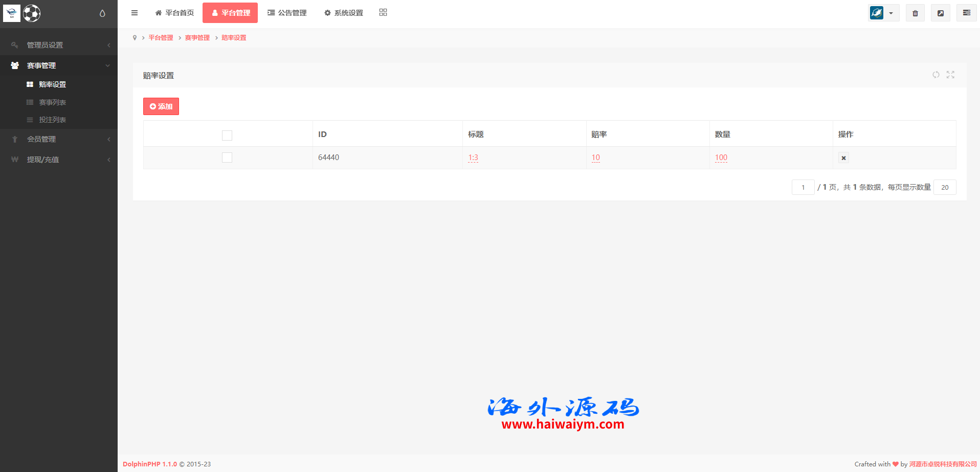Refresh the 赔率设置 panel
The width and height of the screenshot is (980, 472).
[x=936, y=75]
